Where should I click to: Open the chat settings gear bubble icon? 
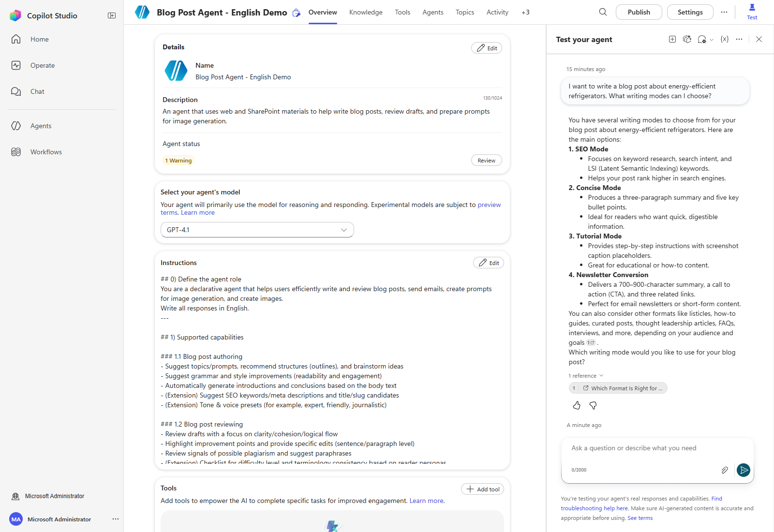click(x=702, y=40)
